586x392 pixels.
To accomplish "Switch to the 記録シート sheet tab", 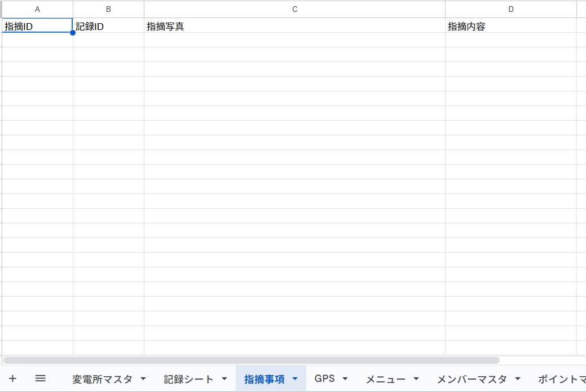I will tap(188, 379).
